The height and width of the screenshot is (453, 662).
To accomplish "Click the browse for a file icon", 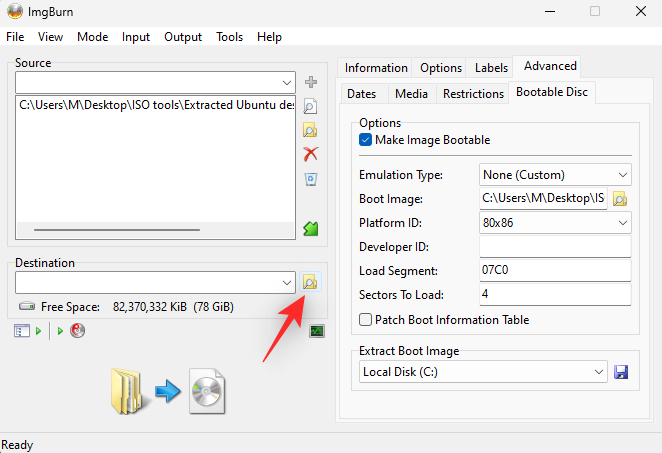I will pyautogui.click(x=310, y=106).
